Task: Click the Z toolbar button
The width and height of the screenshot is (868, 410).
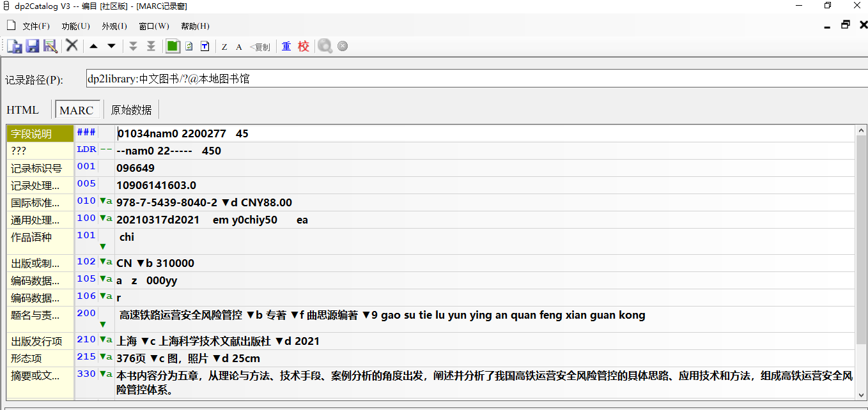Action: (224, 47)
